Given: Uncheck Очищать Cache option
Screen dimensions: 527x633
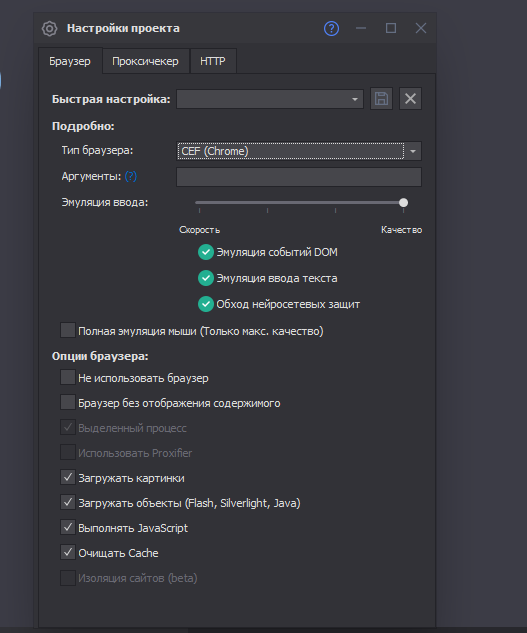Looking at the screenshot, I should (68, 553).
